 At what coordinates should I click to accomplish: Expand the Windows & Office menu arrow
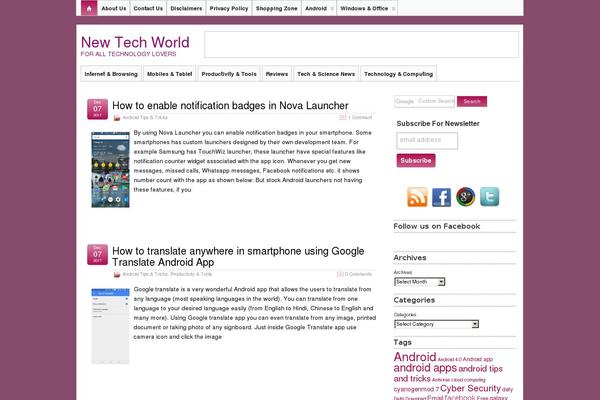tap(393, 8)
